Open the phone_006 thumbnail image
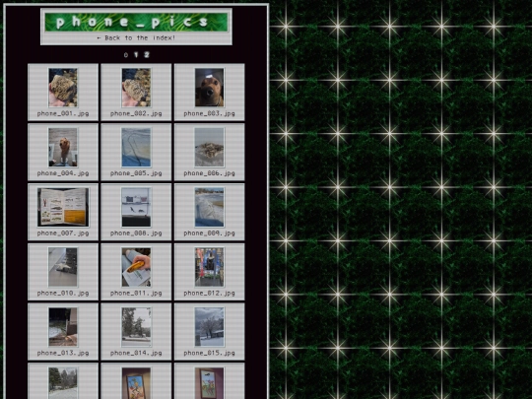532x399 pixels. [x=209, y=147]
